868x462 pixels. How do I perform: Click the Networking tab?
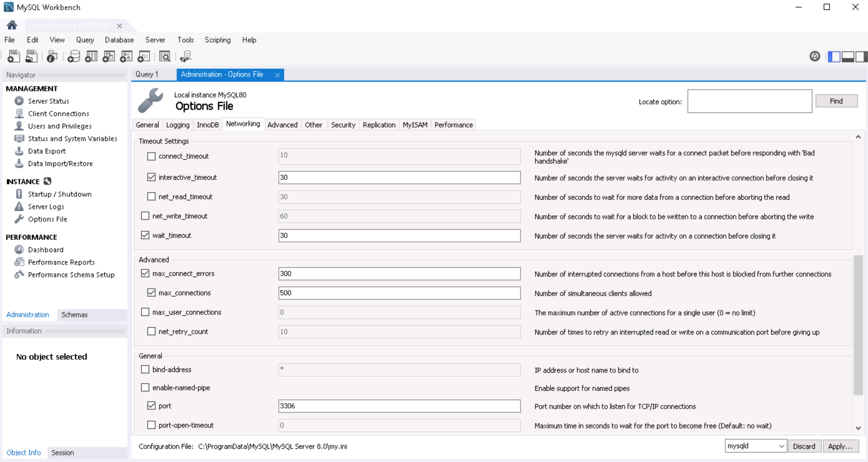(242, 125)
